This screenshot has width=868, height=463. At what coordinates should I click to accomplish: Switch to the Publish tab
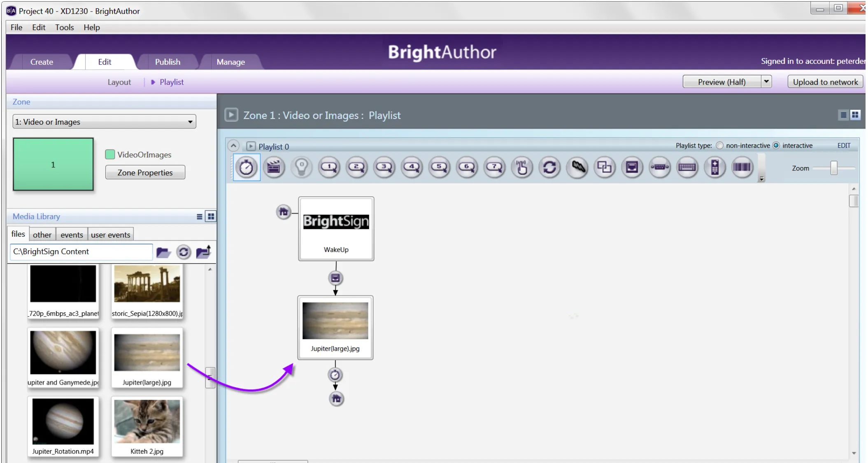[x=168, y=62]
